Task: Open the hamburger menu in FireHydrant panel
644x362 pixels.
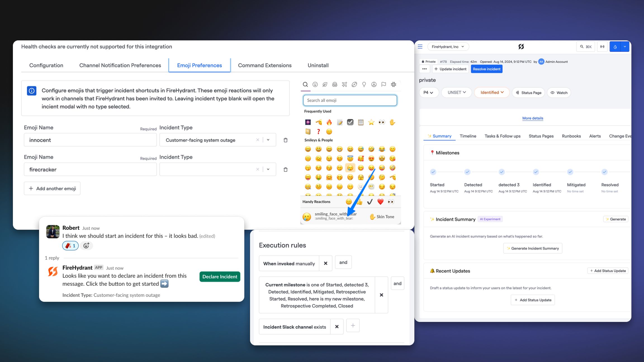Action: click(x=420, y=47)
